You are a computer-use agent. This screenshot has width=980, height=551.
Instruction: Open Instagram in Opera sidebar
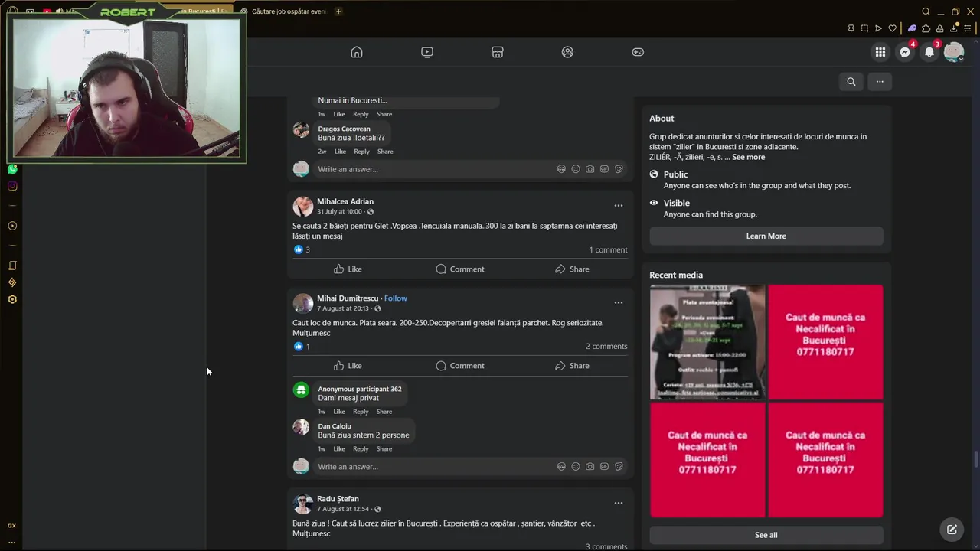pyautogui.click(x=12, y=186)
